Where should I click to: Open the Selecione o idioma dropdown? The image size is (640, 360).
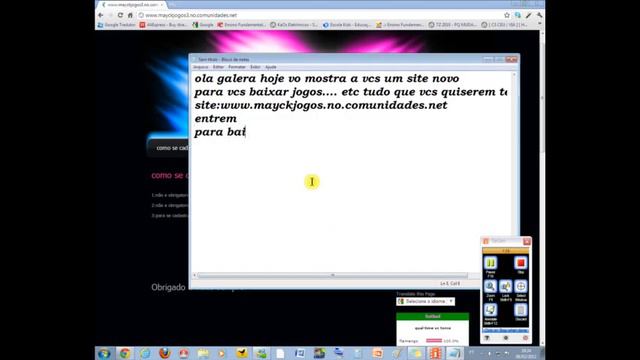pyautogui.click(x=425, y=301)
